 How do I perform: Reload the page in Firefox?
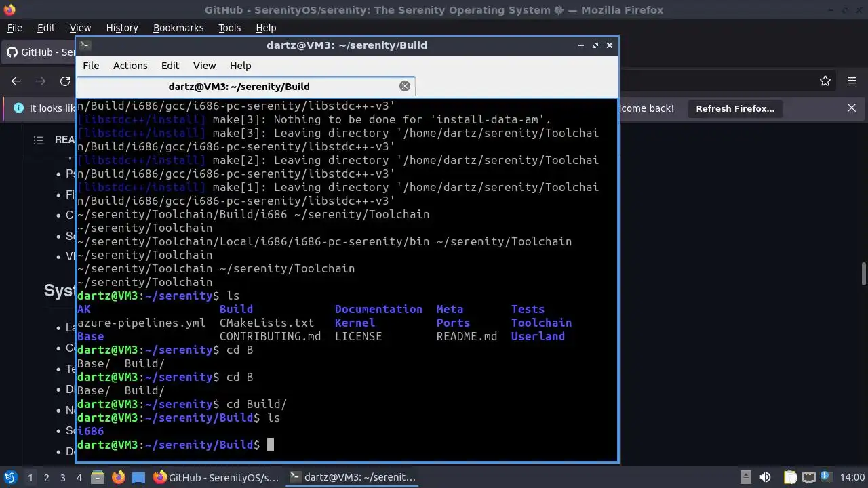[65, 81]
